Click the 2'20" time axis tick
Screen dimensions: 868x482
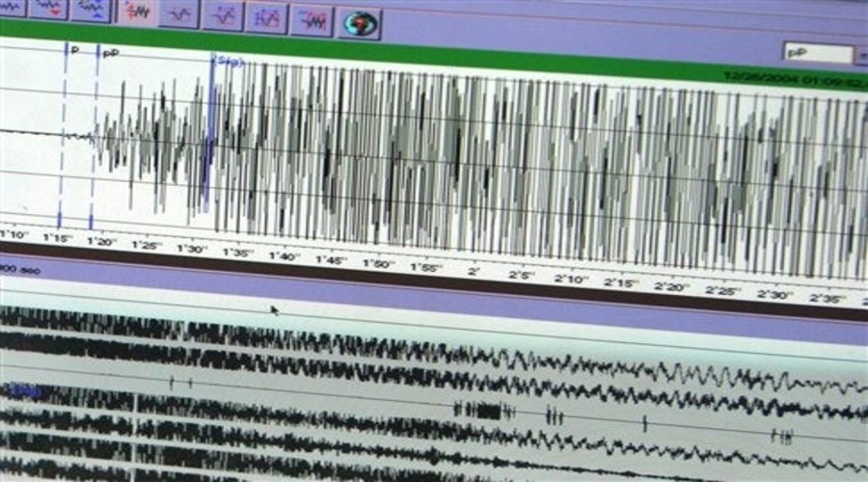point(670,286)
